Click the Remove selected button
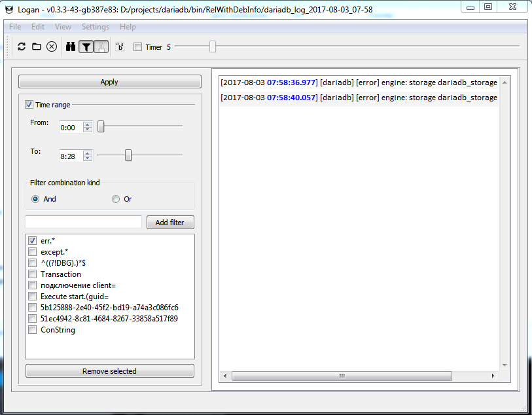532x415 pixels. coord(109,371)
